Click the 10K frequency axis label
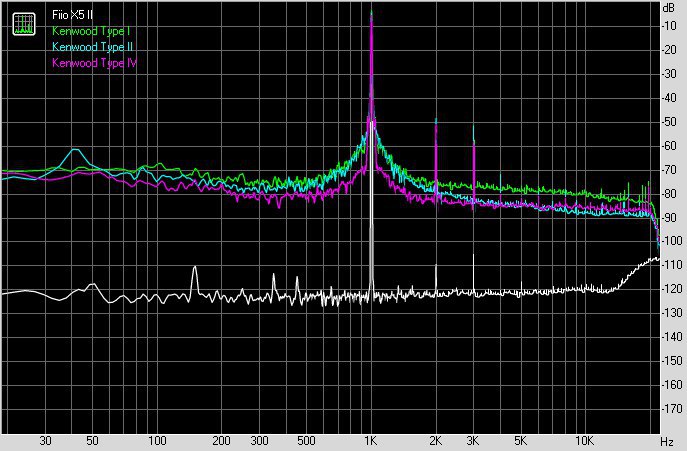 point(584,440)
